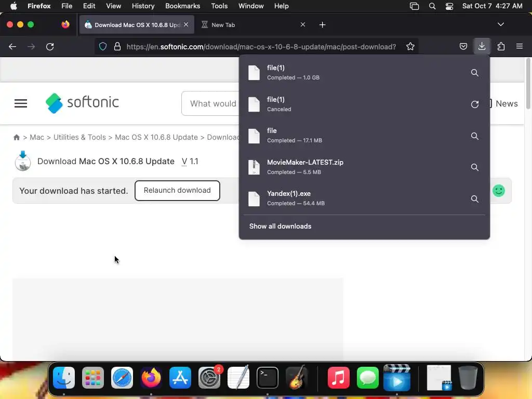Open Terminal from the Dock
532x399 pixels.
click(268, 378)
